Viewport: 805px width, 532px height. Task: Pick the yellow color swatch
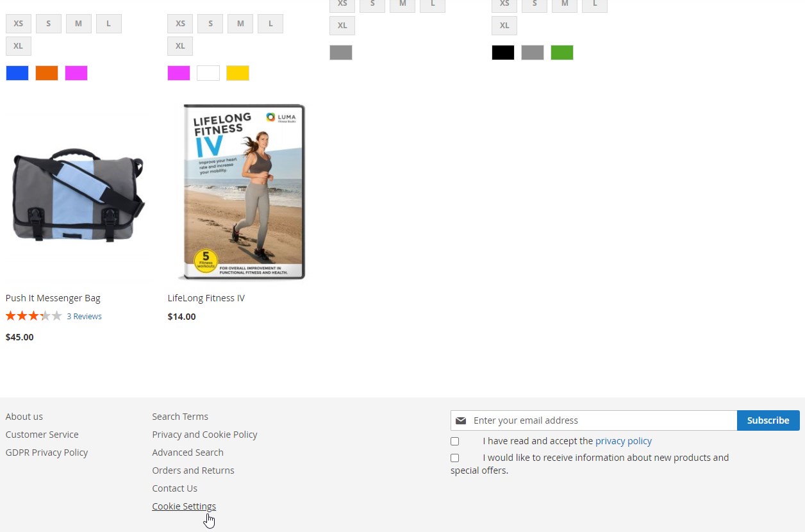(x=238, y=73)
